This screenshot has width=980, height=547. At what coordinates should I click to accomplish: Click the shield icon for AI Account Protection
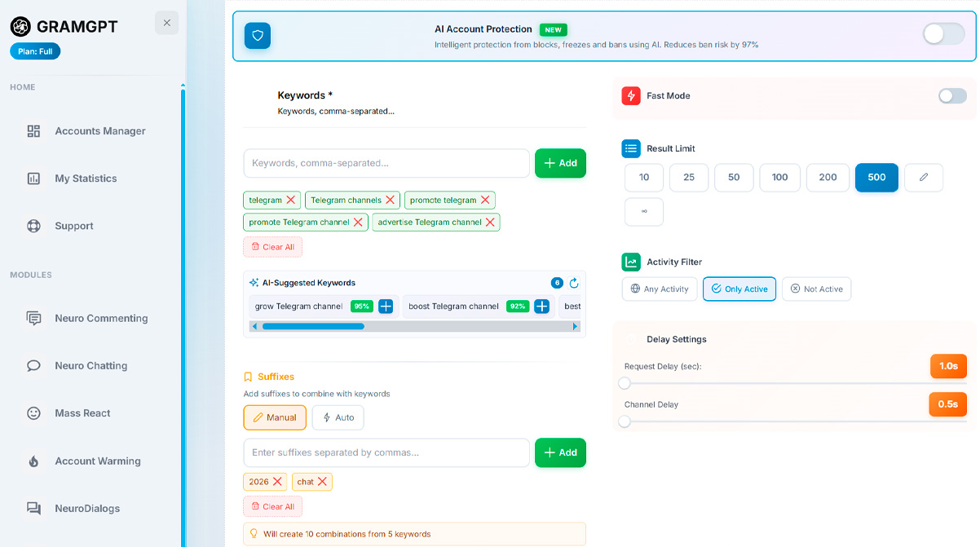(x=258, y=36)
